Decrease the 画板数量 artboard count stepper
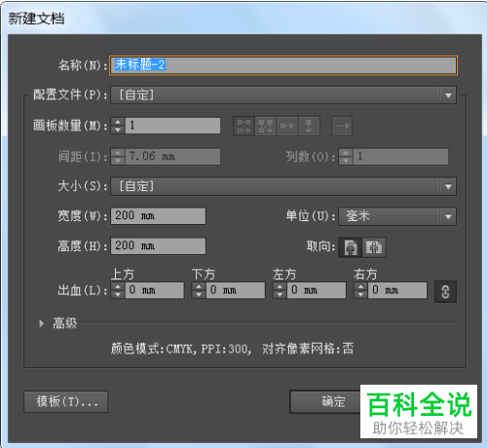 (118, 130)
